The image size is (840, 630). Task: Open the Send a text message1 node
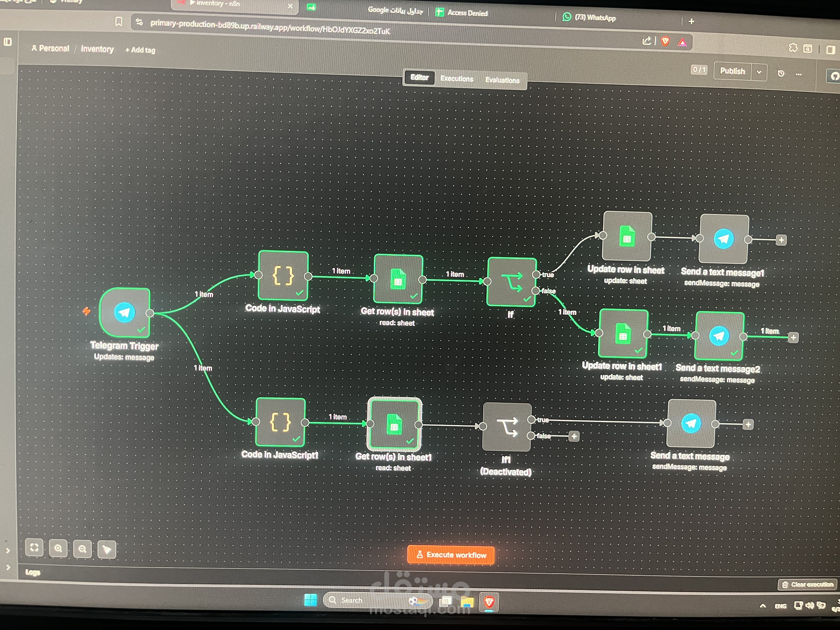pyautogui.click(x=724, y=239)
